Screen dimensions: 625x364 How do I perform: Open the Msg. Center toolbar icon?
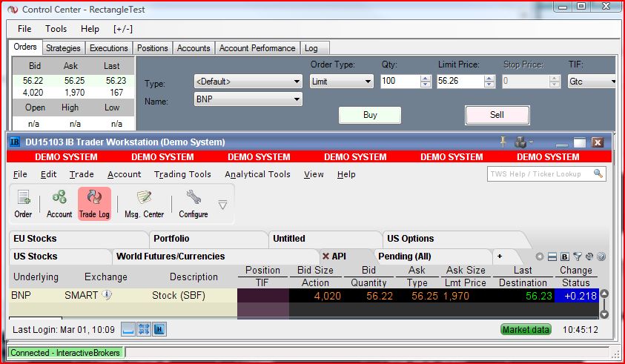(144, 204)
